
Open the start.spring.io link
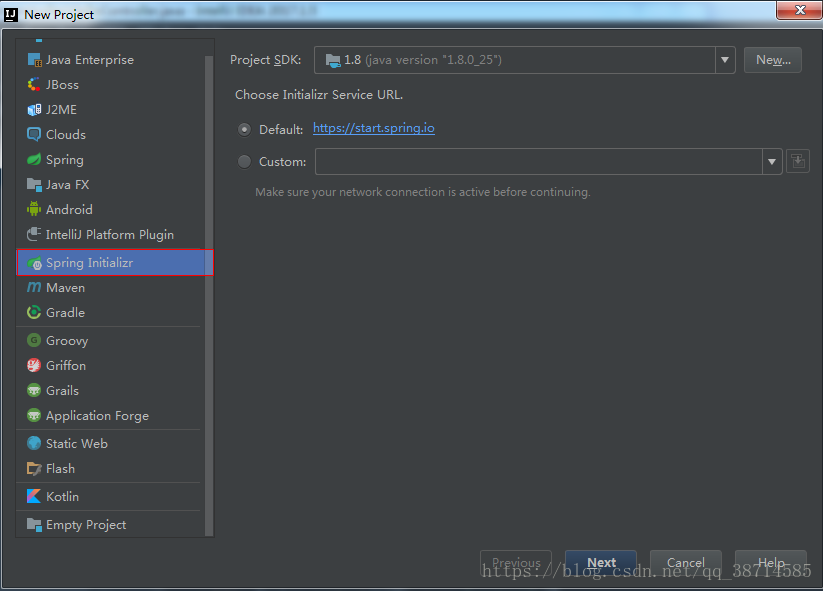coord(374,128)
